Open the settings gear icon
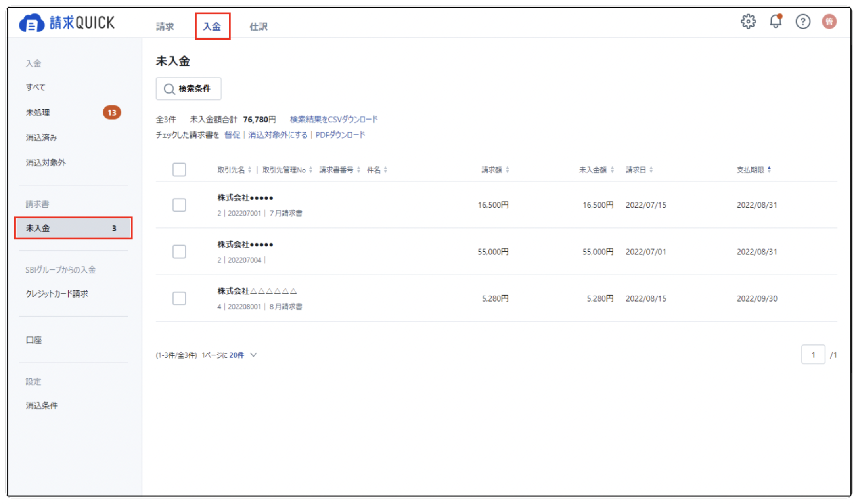Screen dimensions: 858x504 pyautogui.click(x=749, y=22)
